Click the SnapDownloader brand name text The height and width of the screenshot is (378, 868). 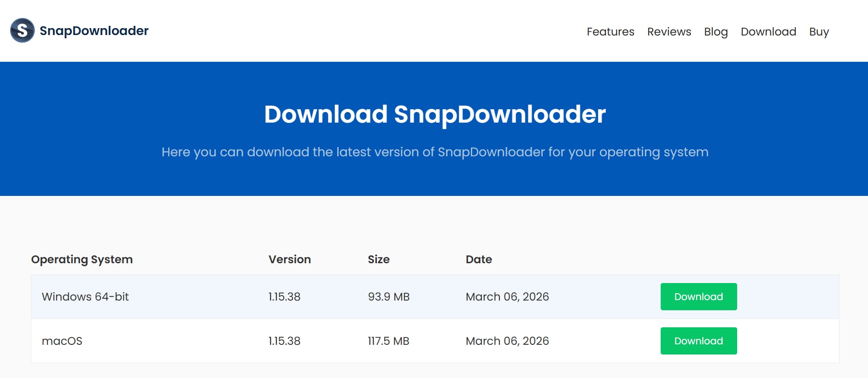(x=94, y=31)
